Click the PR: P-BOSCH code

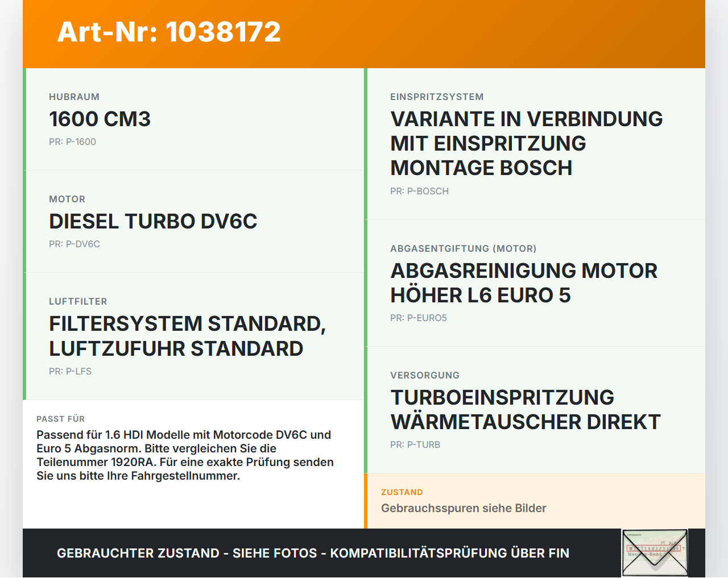pos(419,191)
